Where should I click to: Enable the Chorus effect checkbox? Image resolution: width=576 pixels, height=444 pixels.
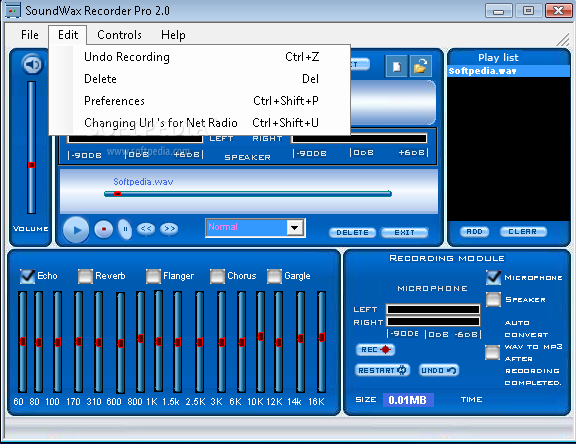(x=217, y=276)
